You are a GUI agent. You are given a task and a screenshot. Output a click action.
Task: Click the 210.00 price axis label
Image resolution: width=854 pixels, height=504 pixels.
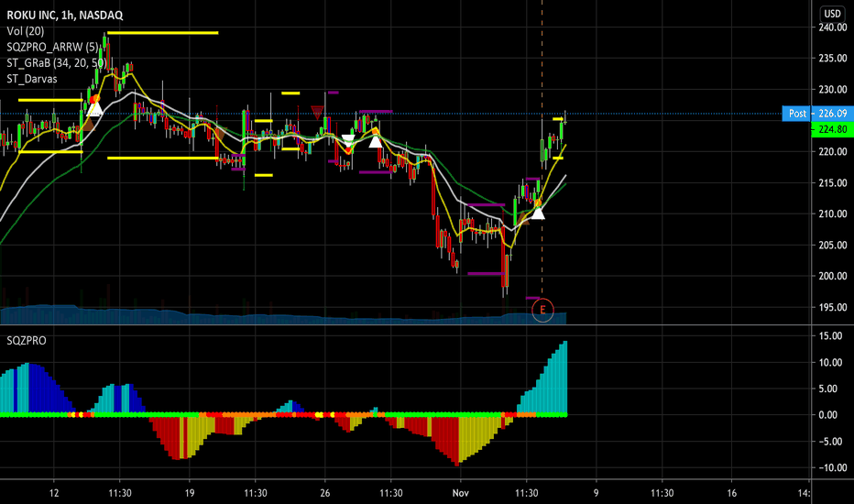pyautogui.click(x=833, y=214)
